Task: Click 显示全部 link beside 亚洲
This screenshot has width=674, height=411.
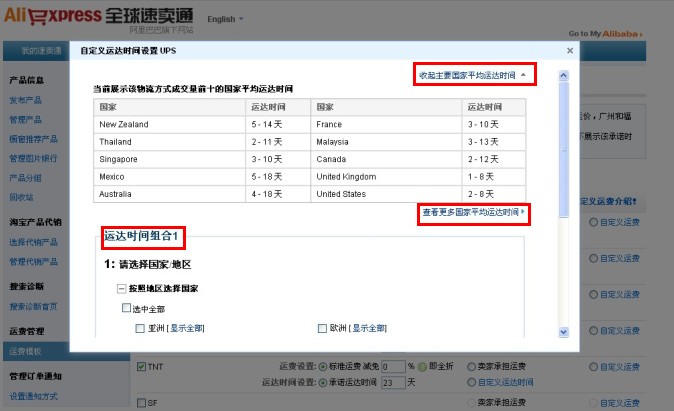Action: (x=189, y=328)
